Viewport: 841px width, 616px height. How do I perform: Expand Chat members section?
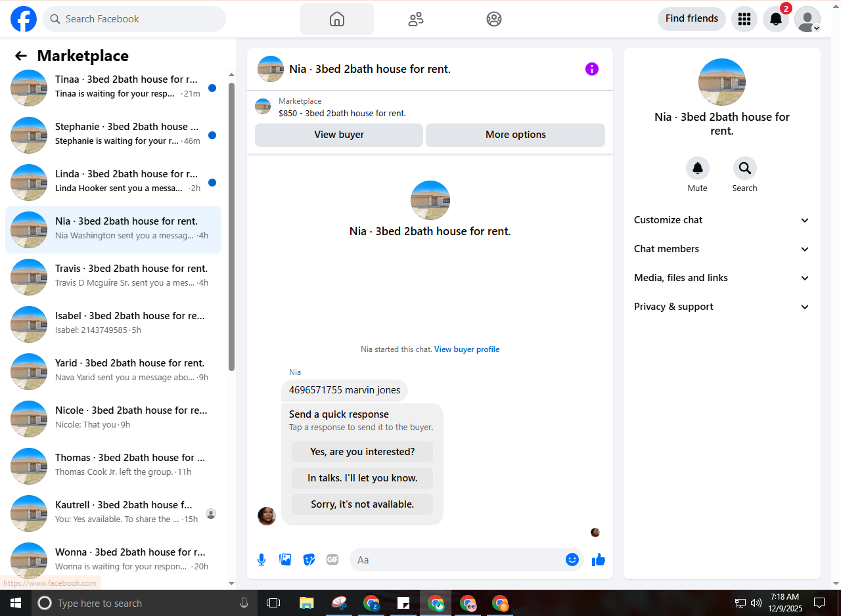(x=722, y=249)
